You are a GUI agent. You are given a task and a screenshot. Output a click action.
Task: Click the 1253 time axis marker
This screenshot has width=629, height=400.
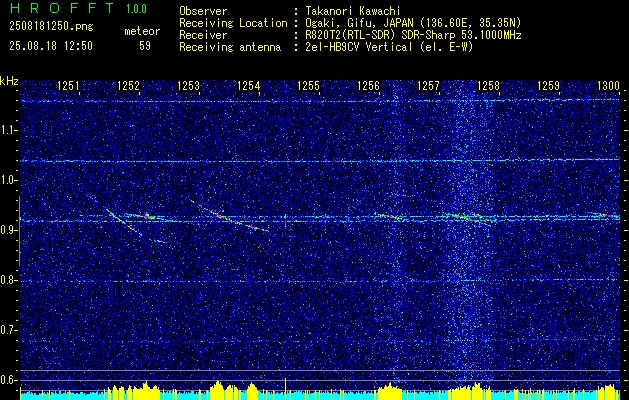click(x=189, y=85)
